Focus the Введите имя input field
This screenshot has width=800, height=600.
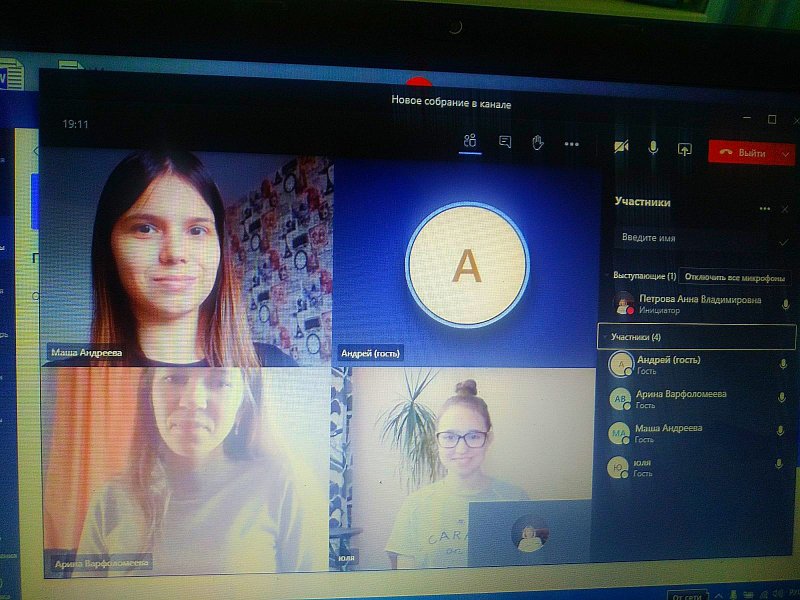point(696,238)
